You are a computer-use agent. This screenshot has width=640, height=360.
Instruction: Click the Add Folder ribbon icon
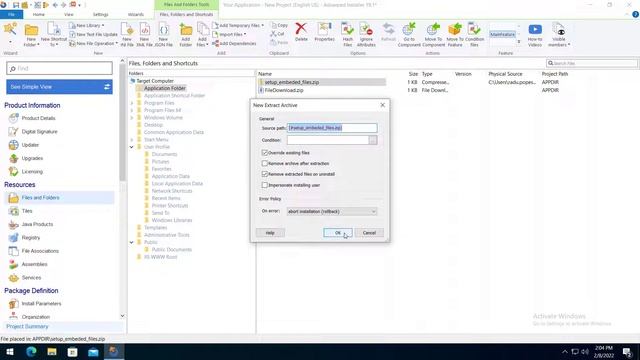186,35
